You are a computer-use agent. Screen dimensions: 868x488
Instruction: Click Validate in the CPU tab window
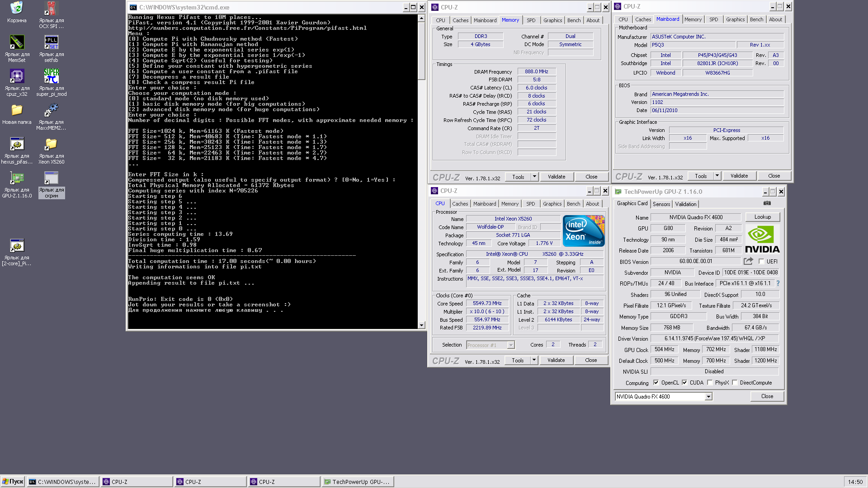pyautogui.click(x=556, y=360)
